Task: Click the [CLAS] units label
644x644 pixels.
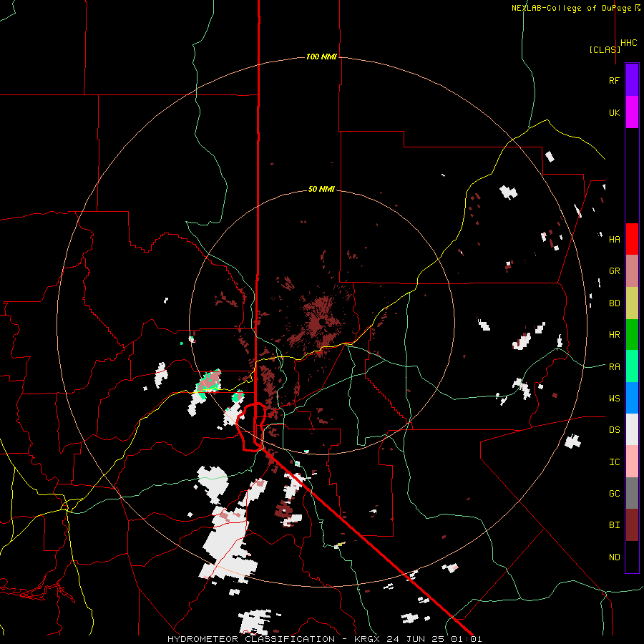Action: (605, 49)
